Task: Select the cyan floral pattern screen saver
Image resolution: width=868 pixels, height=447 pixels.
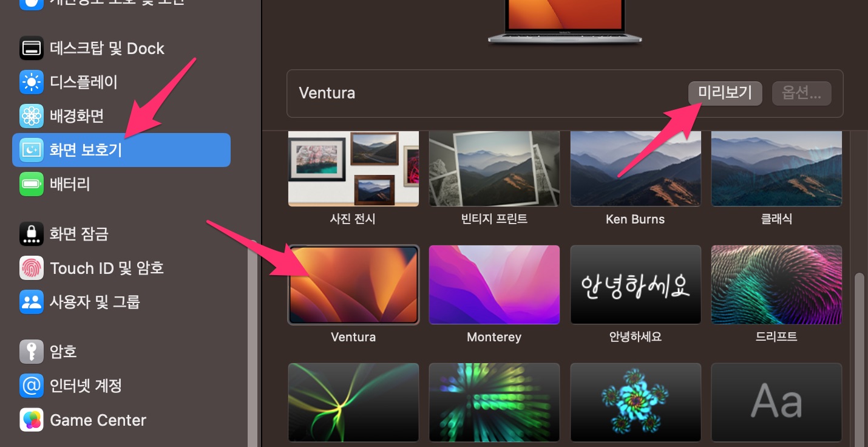Action: tap(636, 402)
